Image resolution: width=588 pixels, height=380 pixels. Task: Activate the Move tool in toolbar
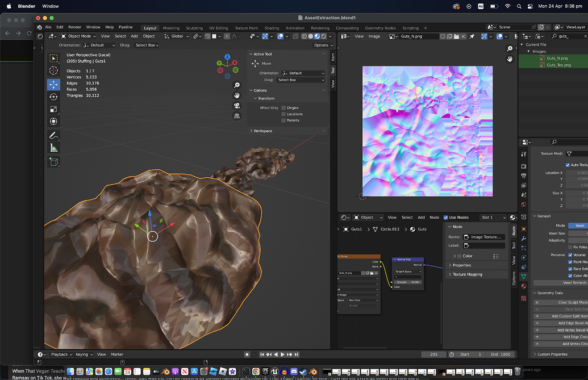(53, 85)
